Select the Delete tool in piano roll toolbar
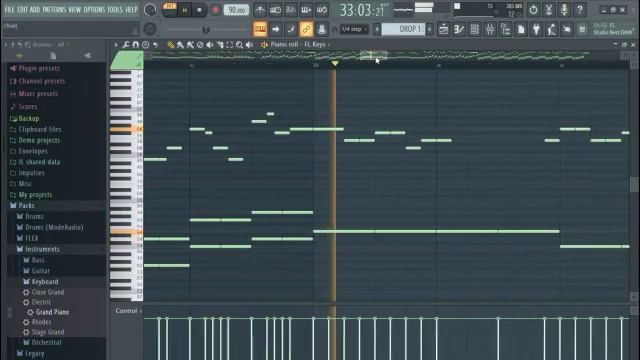The height and width of the screenshot is (360, 640). [200, 45]
